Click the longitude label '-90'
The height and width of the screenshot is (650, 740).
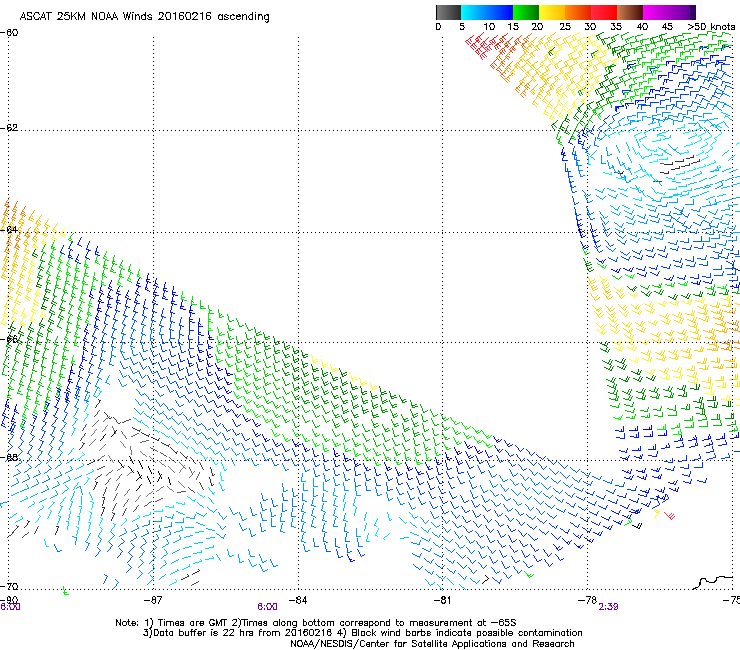tap(9, 599)
